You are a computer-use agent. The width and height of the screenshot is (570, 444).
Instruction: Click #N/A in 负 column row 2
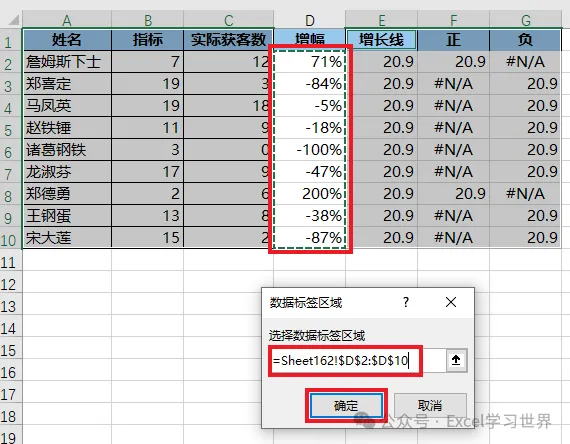[x=525, y=62]
